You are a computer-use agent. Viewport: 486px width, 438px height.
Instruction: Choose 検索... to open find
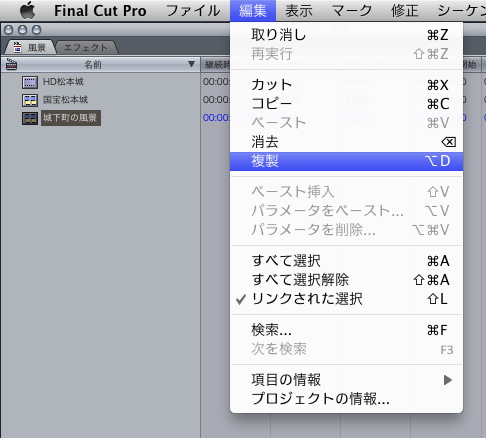tap(346, 330)
